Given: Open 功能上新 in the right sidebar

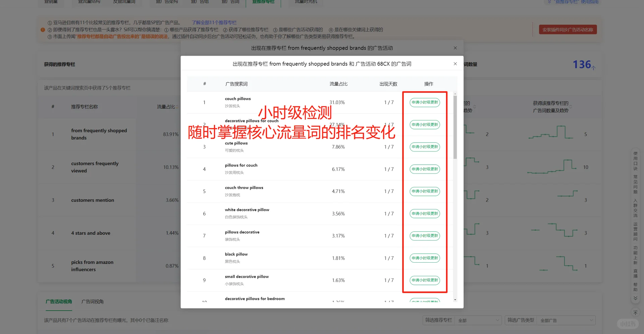Looking at the screenshot, I should [x=635, y=255].
